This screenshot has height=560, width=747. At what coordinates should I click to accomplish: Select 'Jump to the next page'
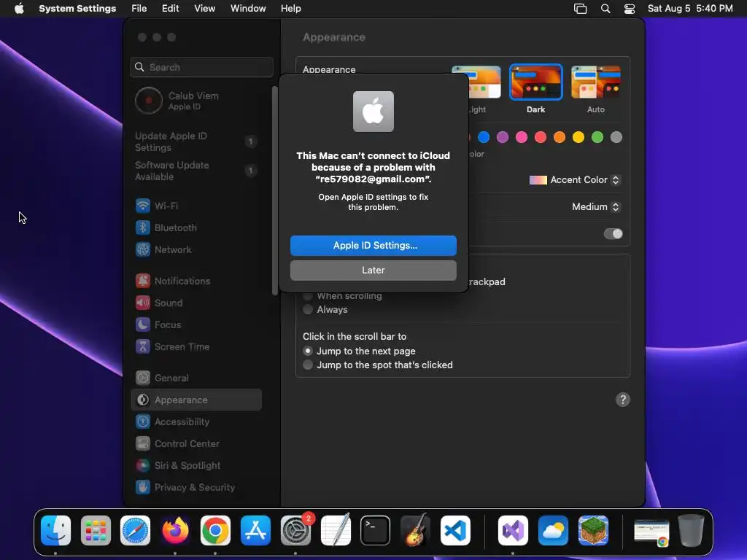[308, 351]
